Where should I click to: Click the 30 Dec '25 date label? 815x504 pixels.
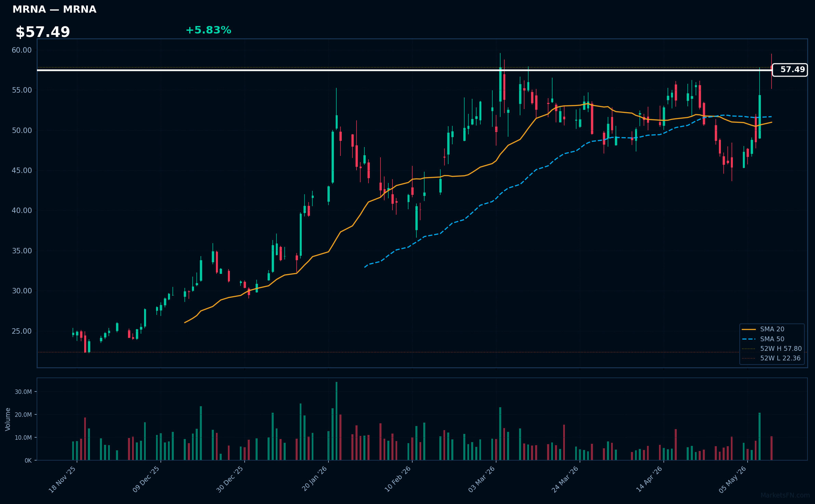pyautogui.click(x=230, y=479)
